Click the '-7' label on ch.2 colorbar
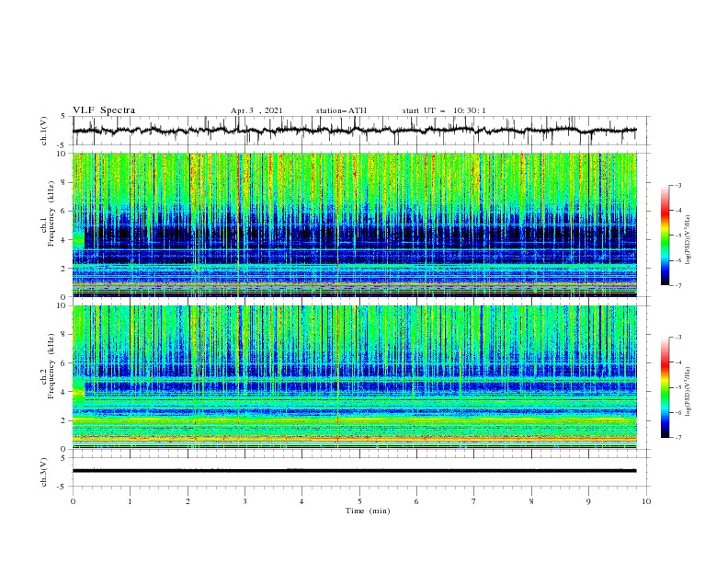The width and height of the screenshot is (728, 563). 677,437
